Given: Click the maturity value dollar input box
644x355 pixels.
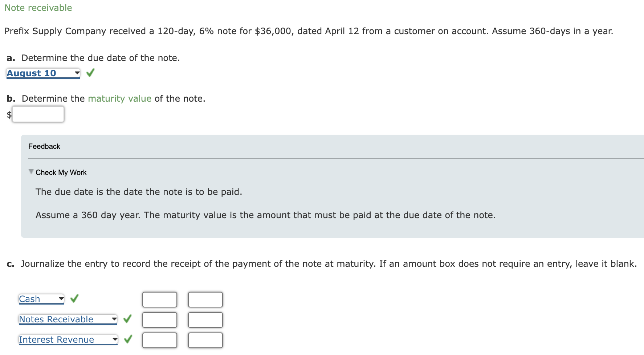Looking at the screenshot, I should [38, 114].
